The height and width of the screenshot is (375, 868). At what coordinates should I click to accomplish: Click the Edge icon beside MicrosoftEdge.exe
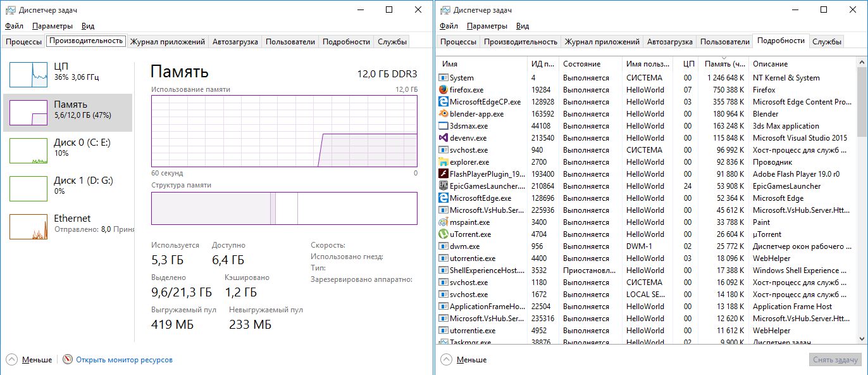pos(443,198)
